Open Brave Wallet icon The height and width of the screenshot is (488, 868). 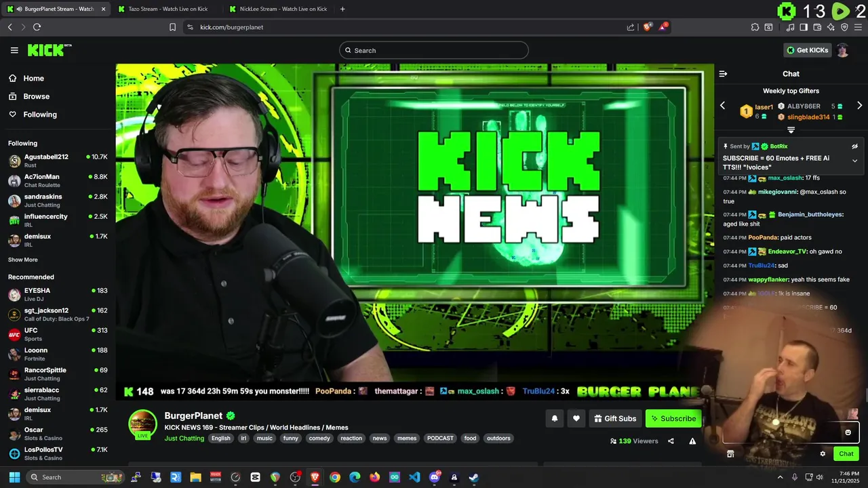tap(817, 27)
